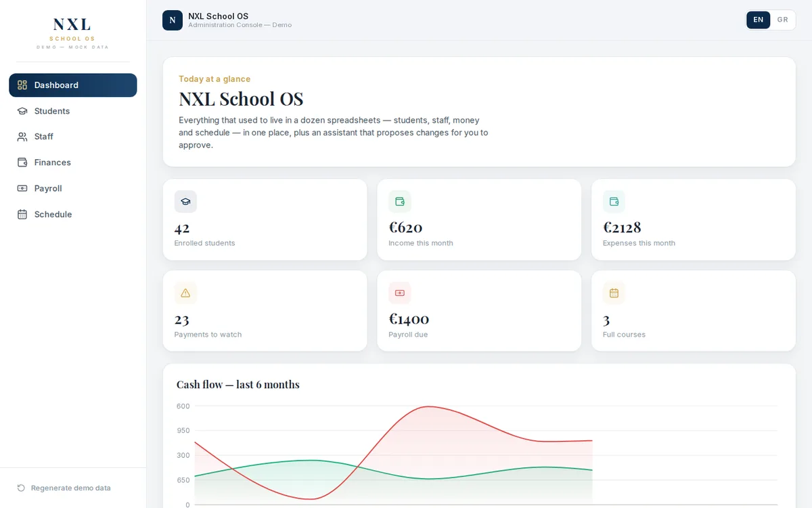Click the 'Enrolled students' label
The height and width of the screenshot is (508, 812).
click(x=204, y=243)
